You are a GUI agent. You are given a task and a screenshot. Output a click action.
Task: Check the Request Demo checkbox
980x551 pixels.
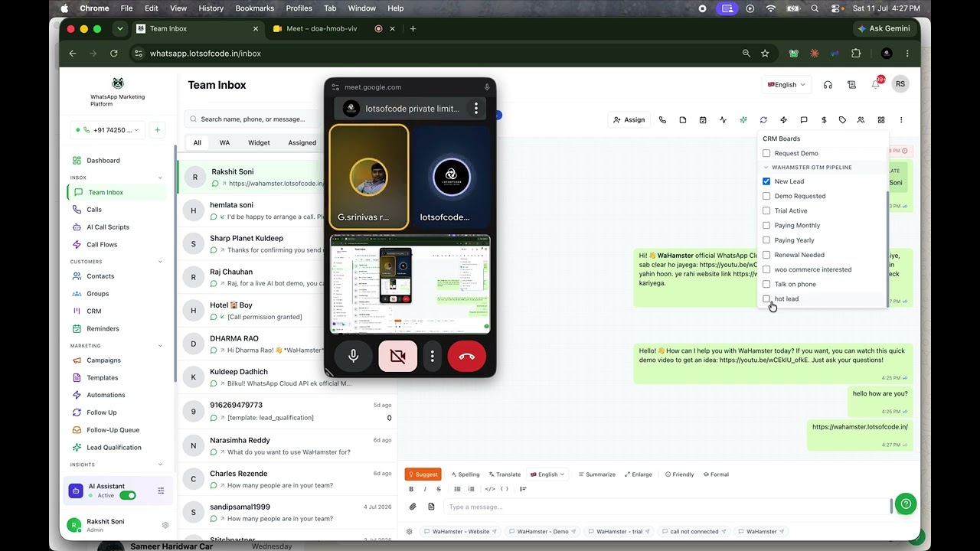coord(766,153)
